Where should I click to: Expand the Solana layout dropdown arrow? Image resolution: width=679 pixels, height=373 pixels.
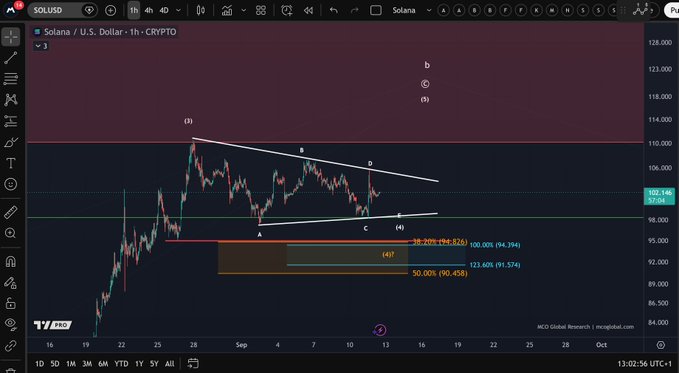click(429, 10)
